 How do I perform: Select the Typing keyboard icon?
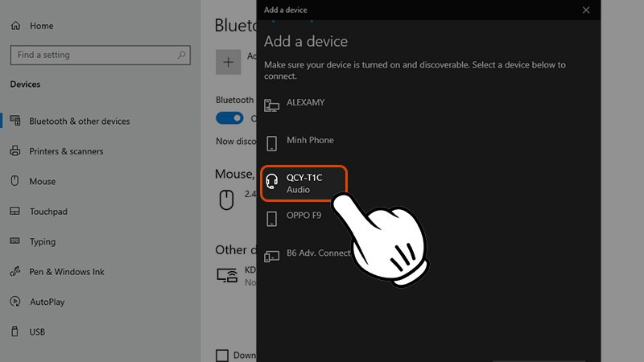[14, 241]
